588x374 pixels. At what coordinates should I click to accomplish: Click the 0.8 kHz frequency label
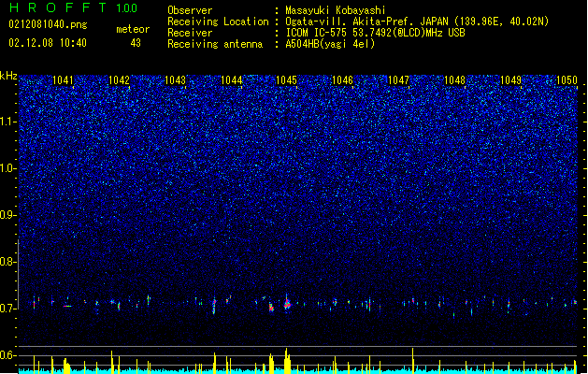point(7,262)
